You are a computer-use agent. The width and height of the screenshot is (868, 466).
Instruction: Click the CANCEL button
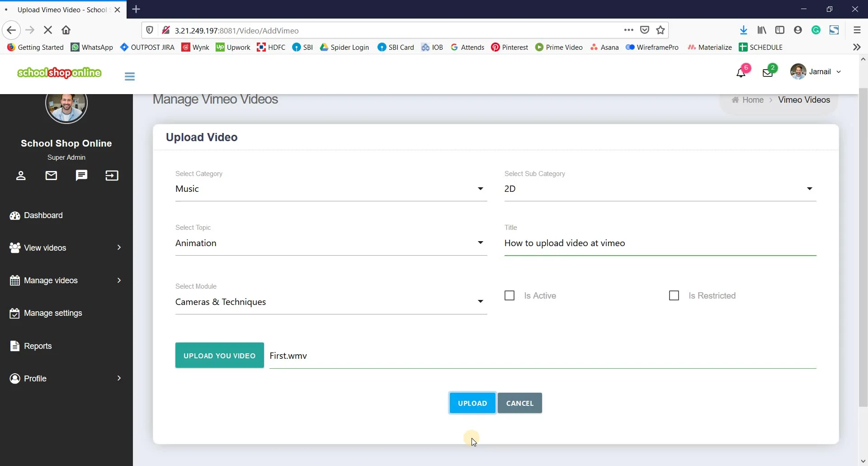520,403
